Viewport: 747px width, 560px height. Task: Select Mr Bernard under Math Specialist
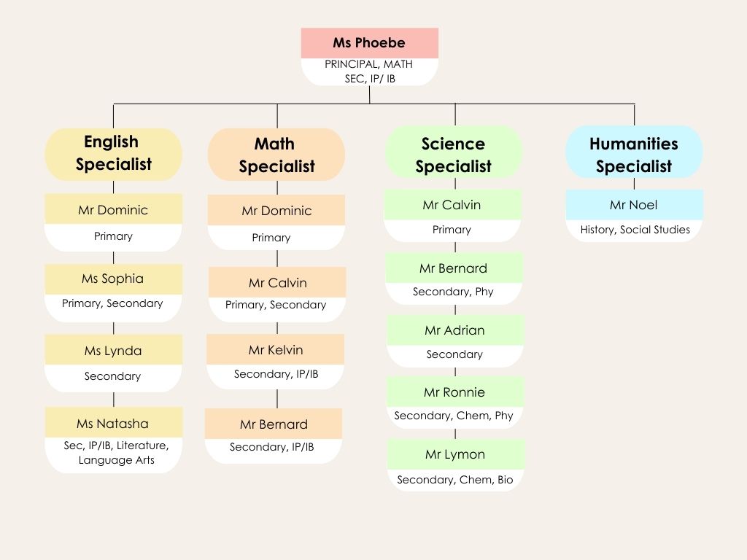coord(274,436)
